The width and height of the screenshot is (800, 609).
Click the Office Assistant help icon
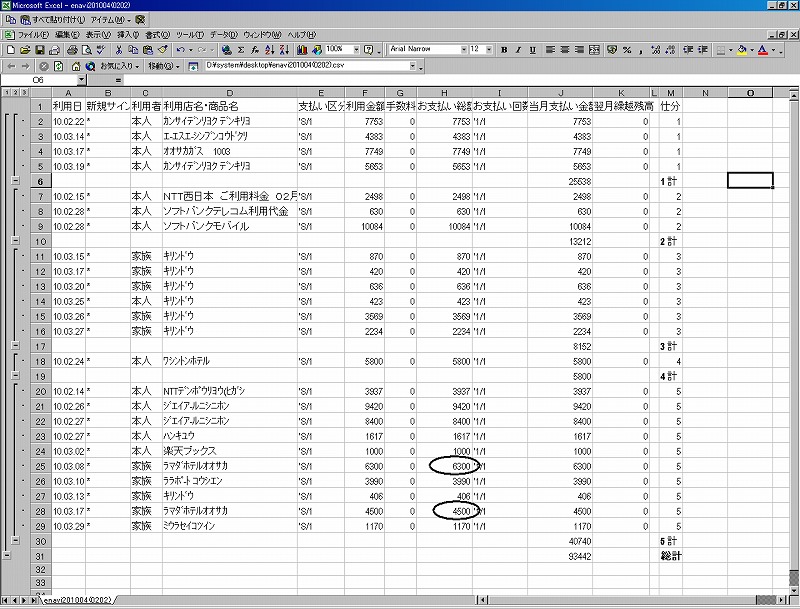click(x=369, y=49)
